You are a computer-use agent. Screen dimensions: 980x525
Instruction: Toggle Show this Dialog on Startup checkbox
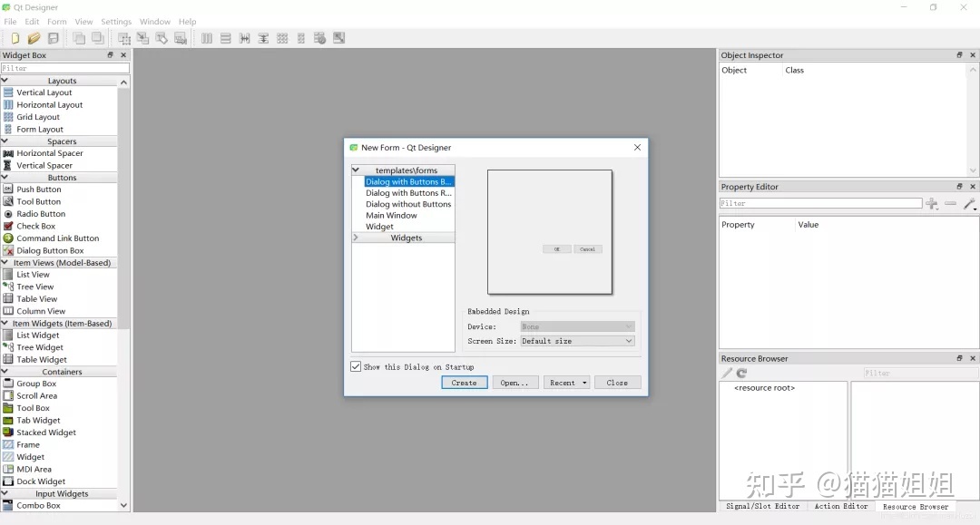(356, 366)
